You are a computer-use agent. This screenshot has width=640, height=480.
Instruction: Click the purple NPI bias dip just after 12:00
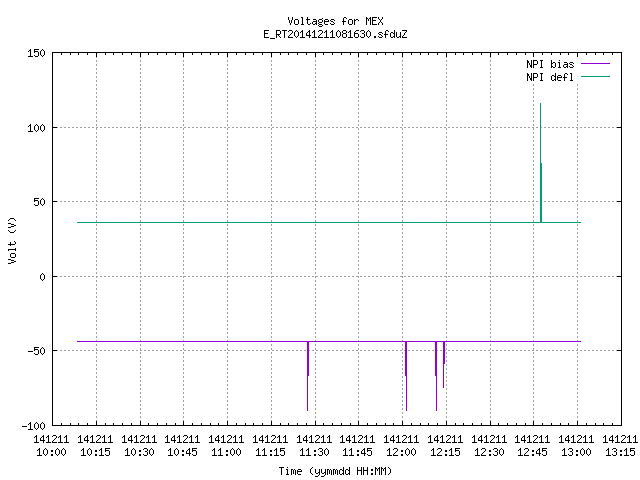click(x=406, y=376)
